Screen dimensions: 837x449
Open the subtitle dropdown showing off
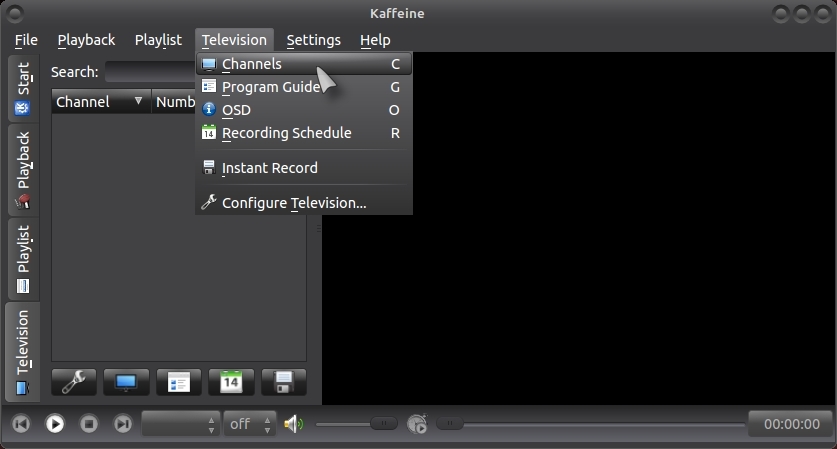point(250,424)
